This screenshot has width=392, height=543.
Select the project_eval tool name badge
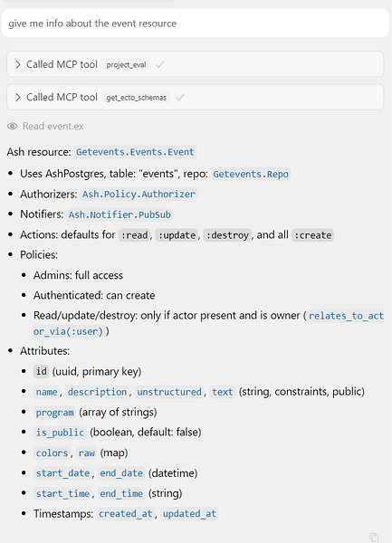(126, 65)
